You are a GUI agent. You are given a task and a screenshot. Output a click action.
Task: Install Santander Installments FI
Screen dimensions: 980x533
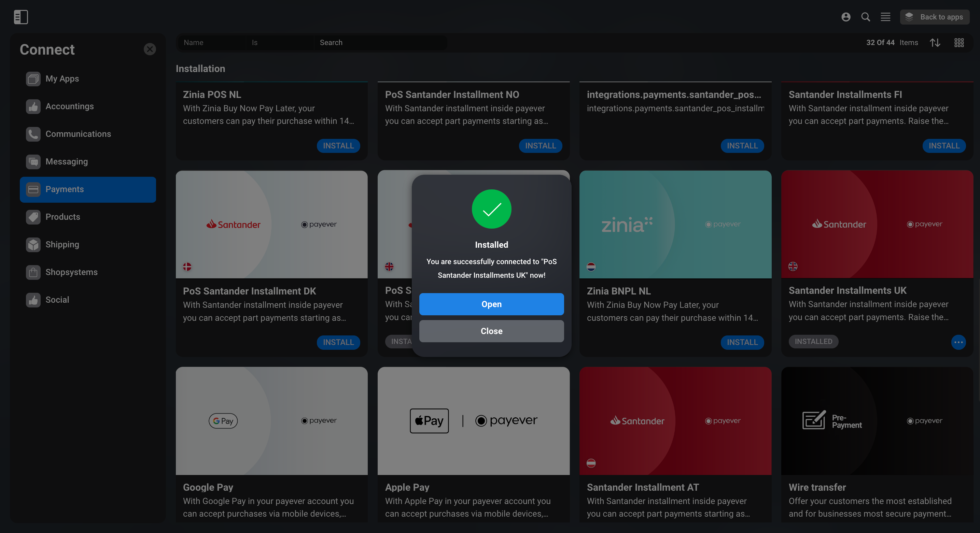tap(944, 146)
